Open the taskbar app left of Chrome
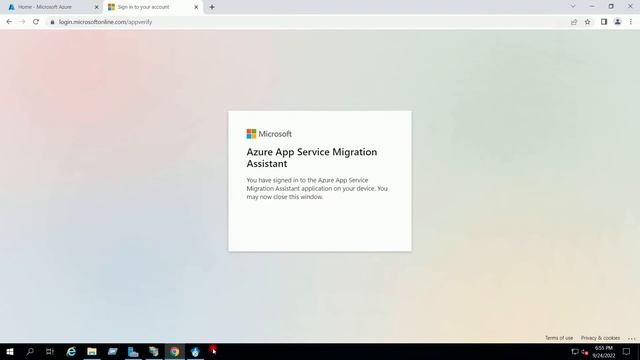Viewport: 640px width, 360px height. (154, 351)
